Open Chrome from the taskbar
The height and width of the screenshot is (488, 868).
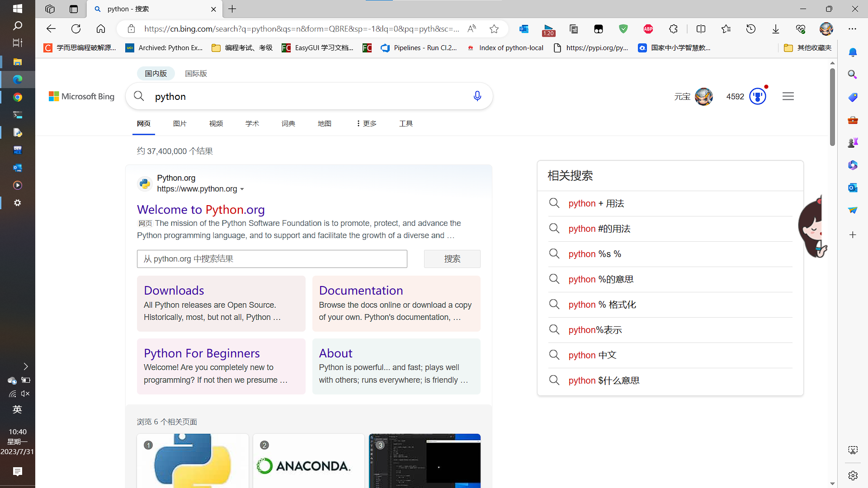pos(18,97)
